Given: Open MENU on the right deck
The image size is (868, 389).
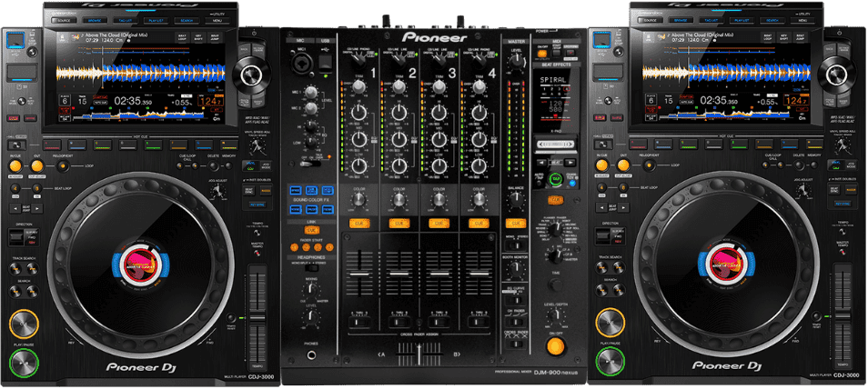Looking at the screenshot, I should pos(802,21).
